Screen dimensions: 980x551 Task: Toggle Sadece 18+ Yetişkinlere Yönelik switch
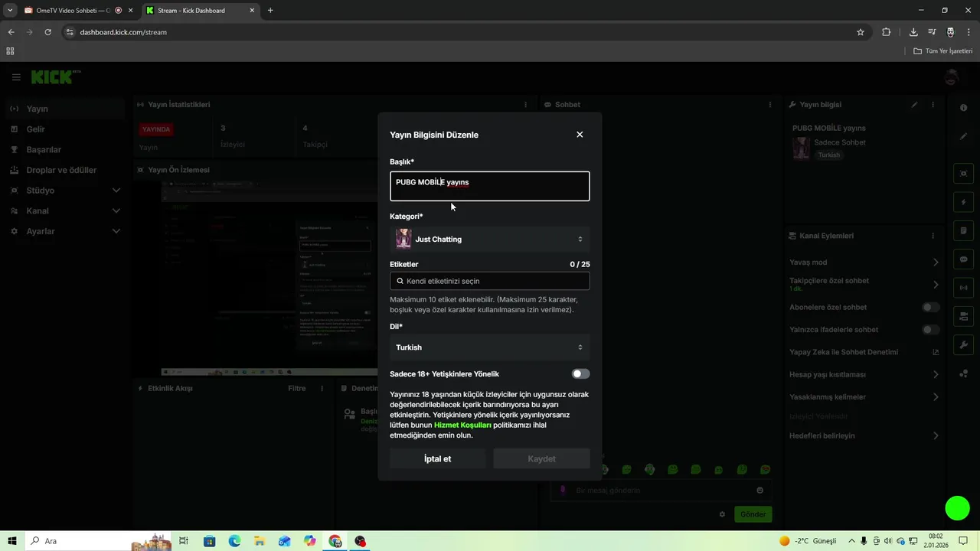click(580, 374)
